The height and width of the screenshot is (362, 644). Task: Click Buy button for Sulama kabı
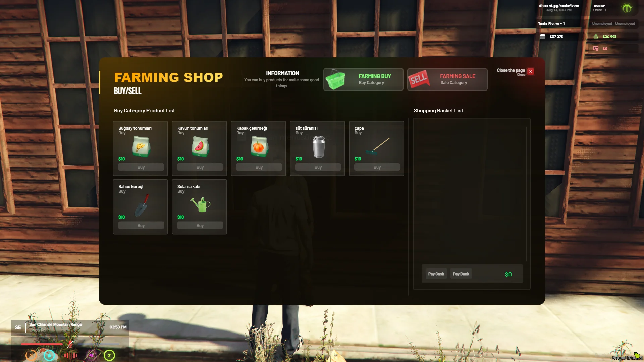pyautogui.click(x=200, y=226)
